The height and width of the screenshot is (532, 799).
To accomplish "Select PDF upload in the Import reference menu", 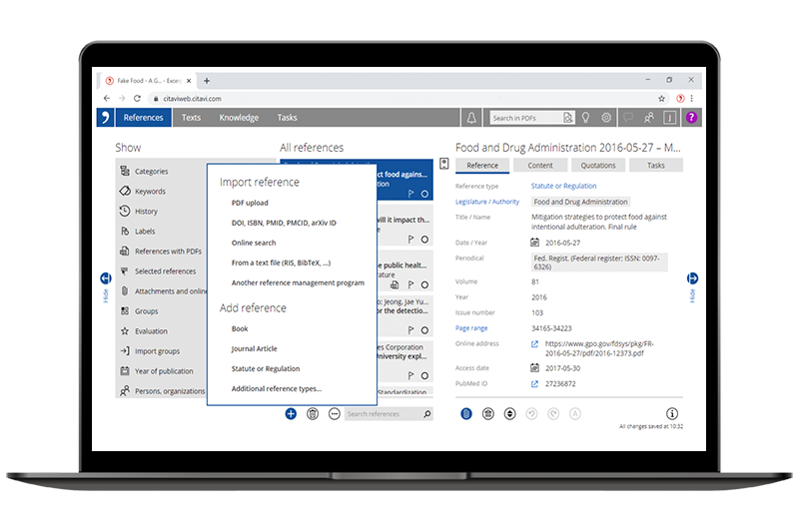I will pyautogui.click(x=250, y=203).
